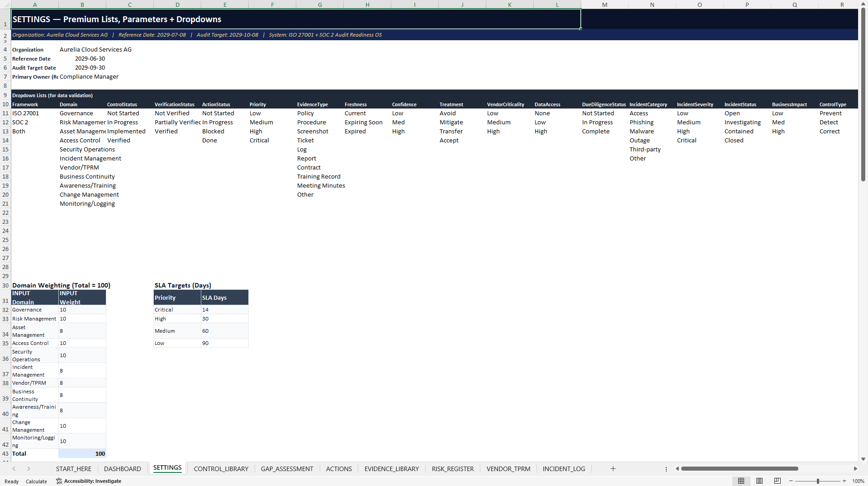Open START_HERE sheet tab
This screenshot has width=868, height=486.
74,469
